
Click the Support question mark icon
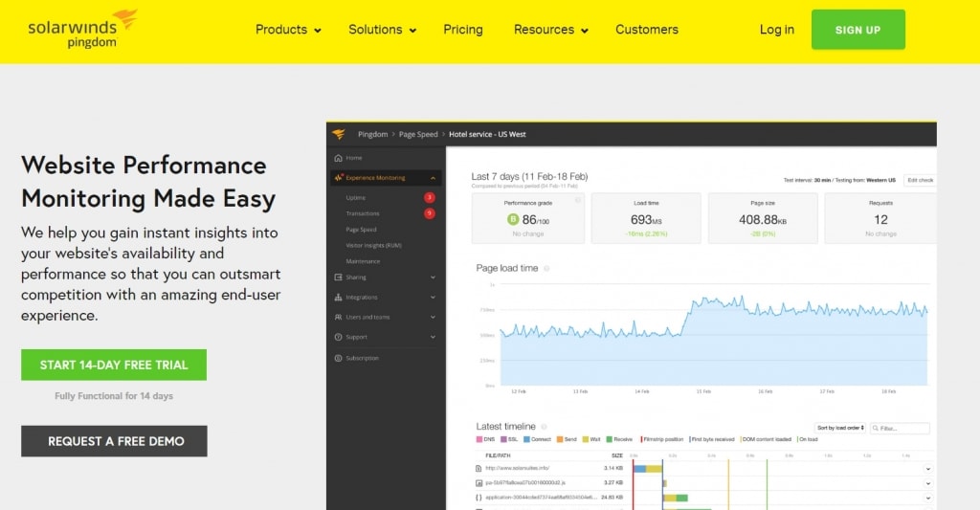coord(338,337)
